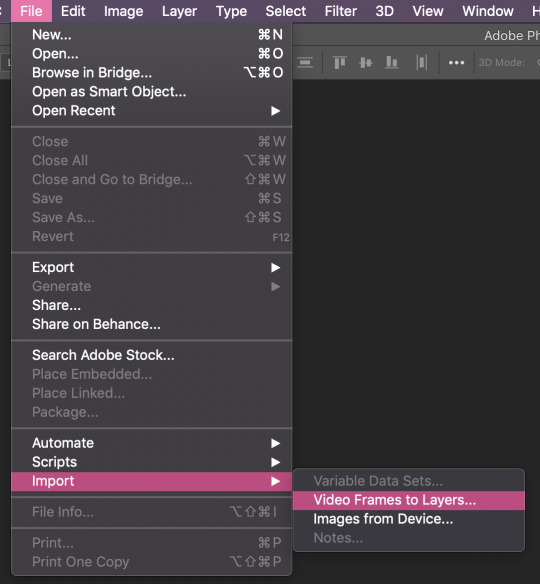Click the align top edges icon
Image resolution: width=540 pixels, height=584 pixels.
coord(340,62)
